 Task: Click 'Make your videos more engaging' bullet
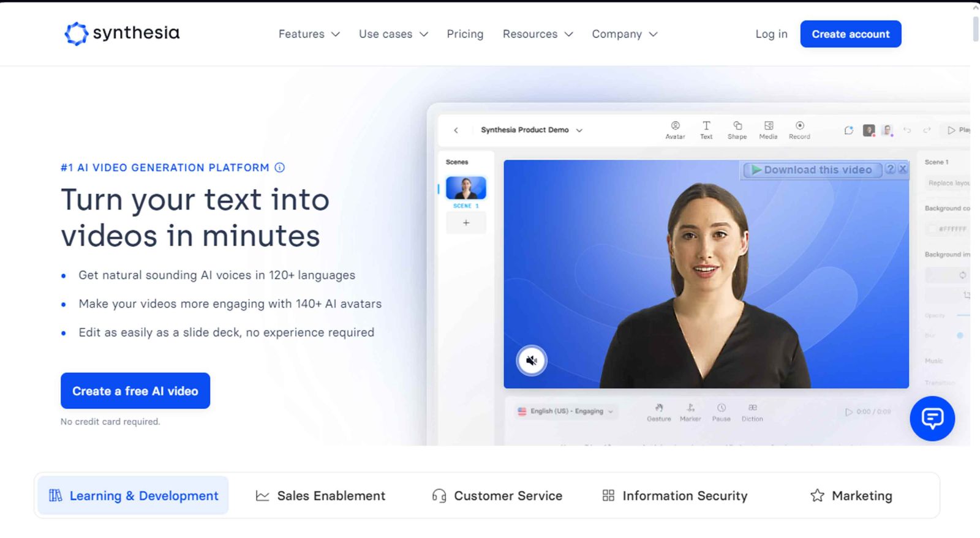tap(230, 304)
